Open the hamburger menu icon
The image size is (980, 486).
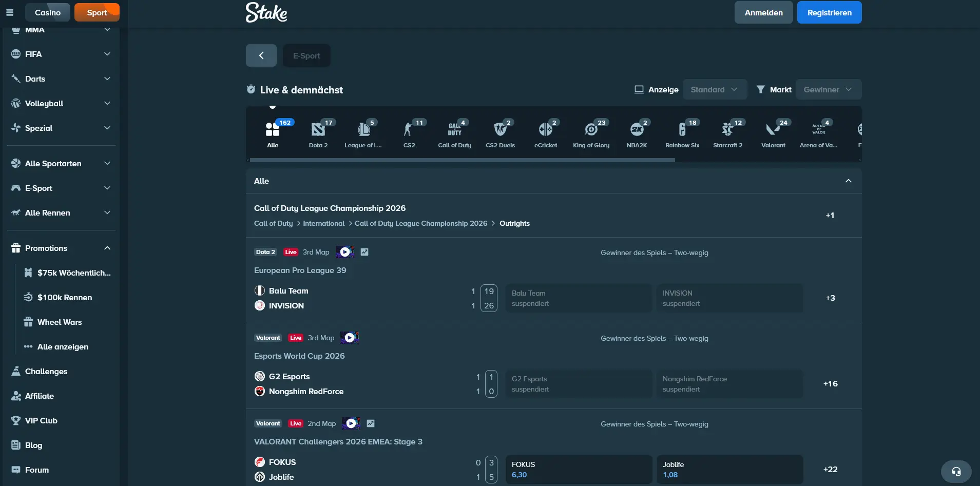click(x=10, y=12)
